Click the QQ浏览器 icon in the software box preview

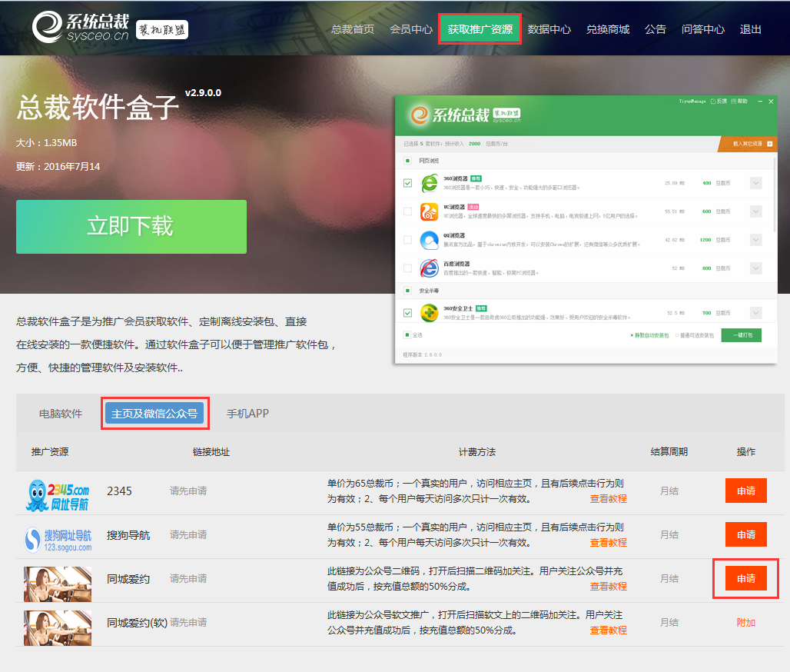coord(430,240)
